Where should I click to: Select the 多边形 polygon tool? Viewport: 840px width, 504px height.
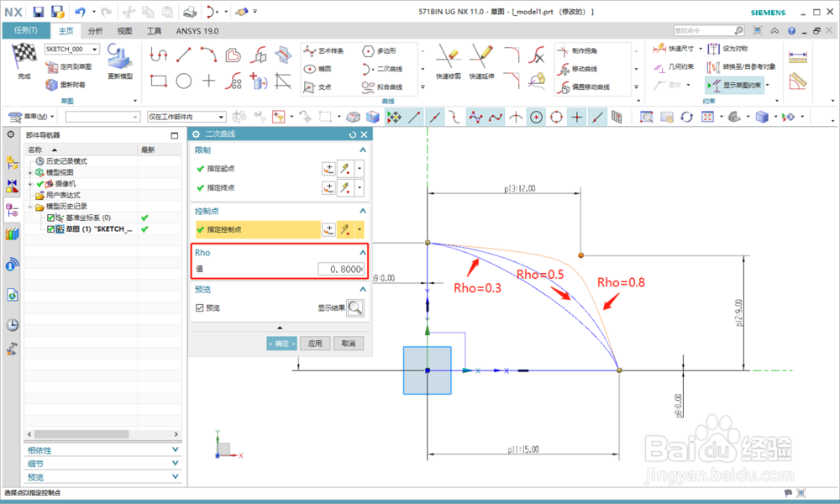(x=380, y=51)
